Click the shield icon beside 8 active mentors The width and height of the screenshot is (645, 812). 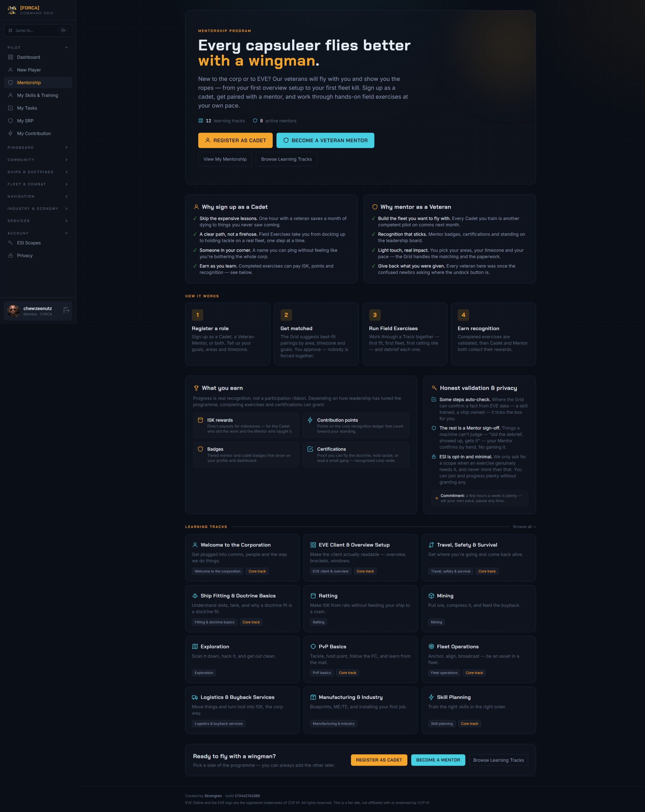pyautogui.click(x=255, y=121)
